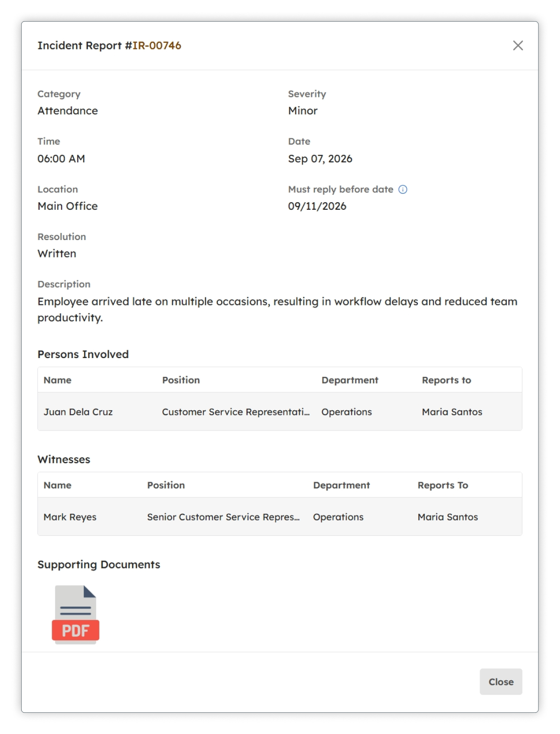The width and height of the screenshot is (560, 734).
Task: Click the Reports to header in Persons Involved
Action: [446, 380]
